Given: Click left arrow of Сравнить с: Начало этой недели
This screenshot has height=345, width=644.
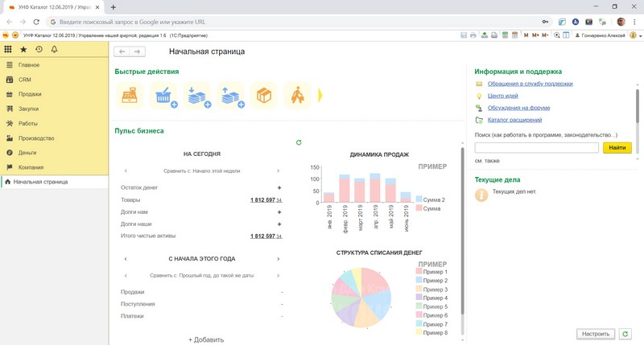Looking at the screenshot, I should pyautogui.click(x=126, y=170).
